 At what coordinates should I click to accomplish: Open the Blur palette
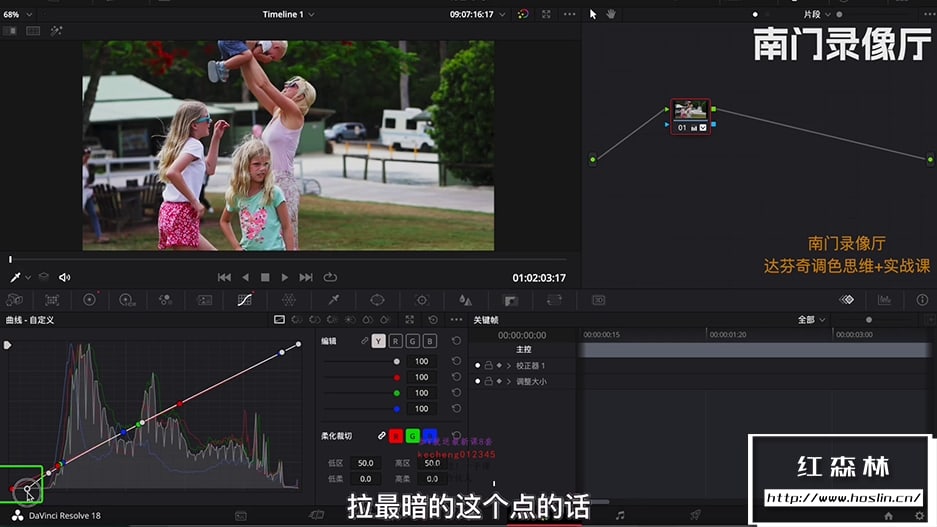pyautogui.click(x=466, y=300)
